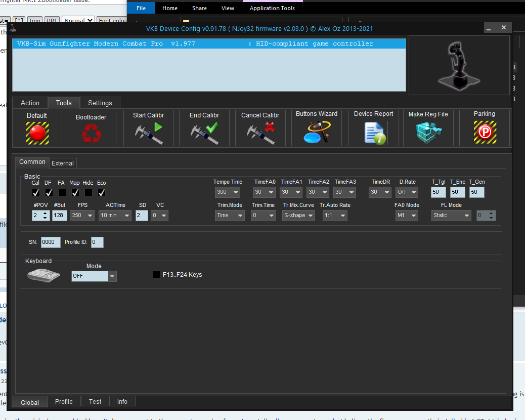Click the SN input field
The image size is (525, 420).
50,242
